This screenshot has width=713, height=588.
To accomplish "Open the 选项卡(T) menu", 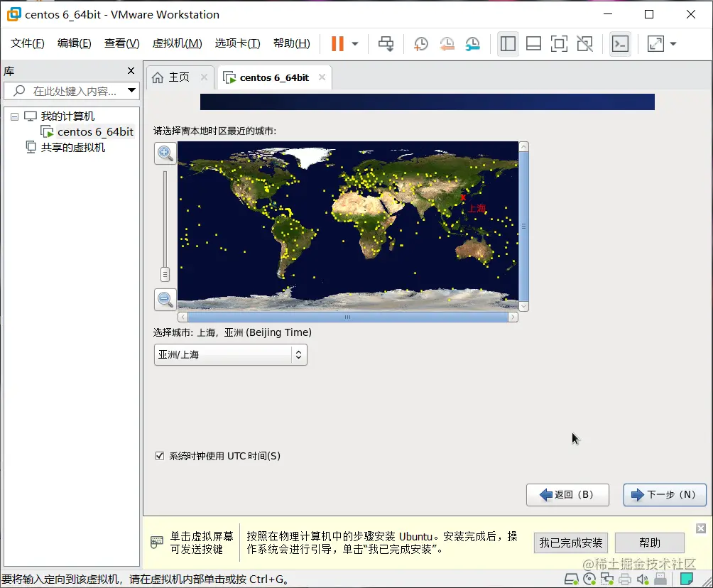I will 237,43.
